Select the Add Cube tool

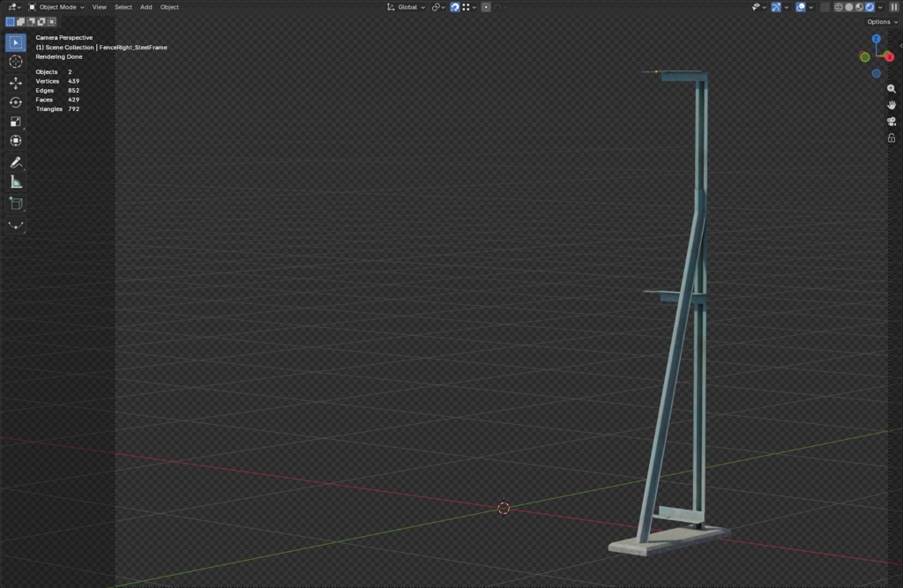(x=16, y=204)
